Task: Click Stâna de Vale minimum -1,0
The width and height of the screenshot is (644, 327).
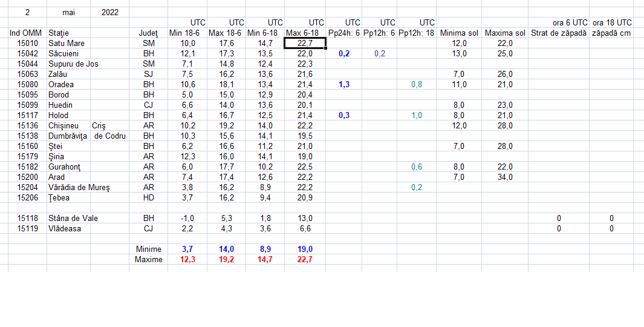Action: pyautogui.click(x=187, y=218)
